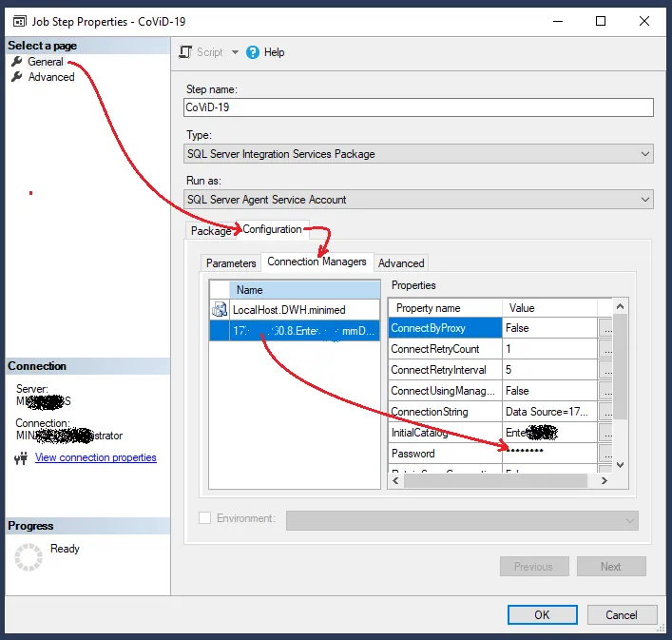The image size is (672, 640).
Task: Click properties scrollbar down arrow
Action: point(620,465)
